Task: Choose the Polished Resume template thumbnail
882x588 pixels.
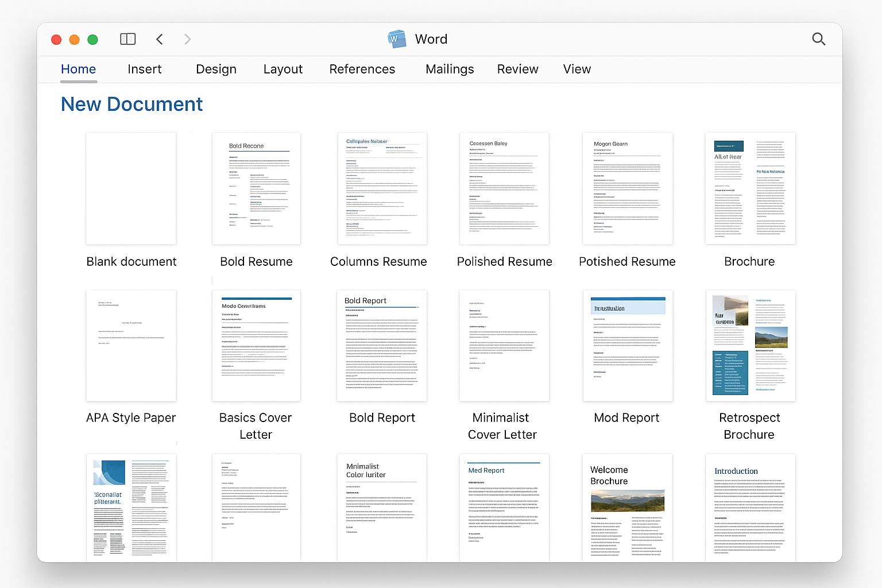Action: point(504,188)
